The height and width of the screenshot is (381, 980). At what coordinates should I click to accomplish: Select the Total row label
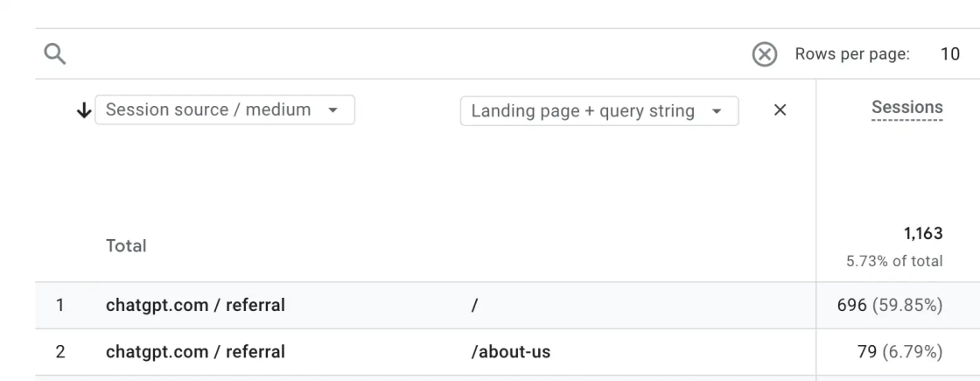click(126, 247)
